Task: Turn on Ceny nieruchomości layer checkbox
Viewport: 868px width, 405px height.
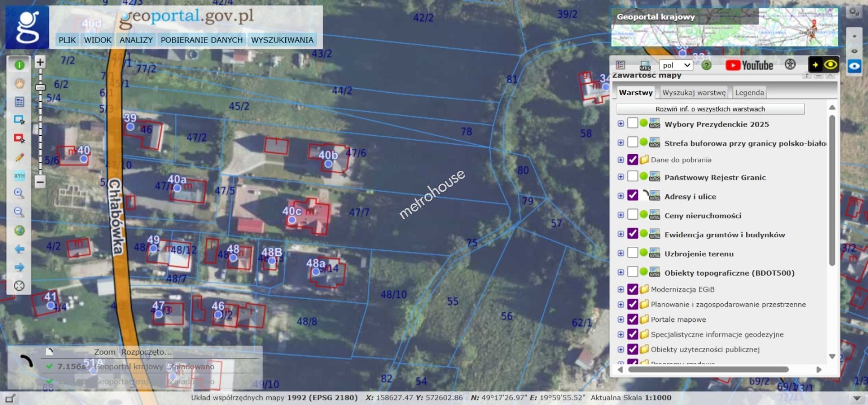Action: [x=632, y=215]
